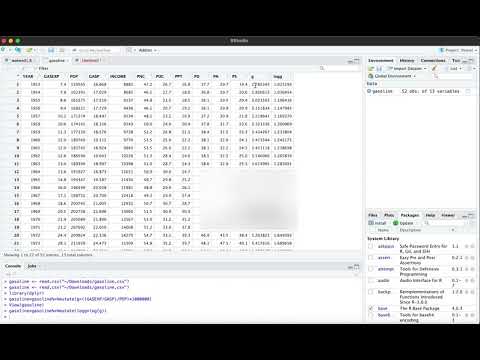Viewport: 480px width, 360px height.
Task: Maximize the console pane
Action: click(357, 267)
